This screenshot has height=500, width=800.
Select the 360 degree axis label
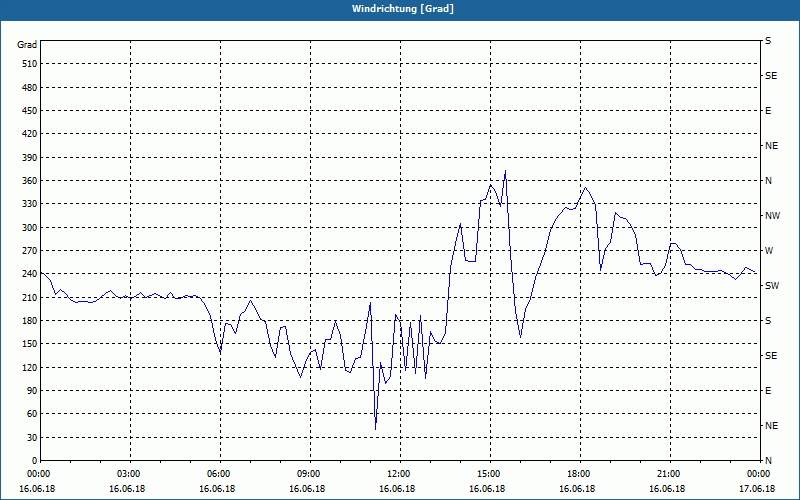[30, 181]
